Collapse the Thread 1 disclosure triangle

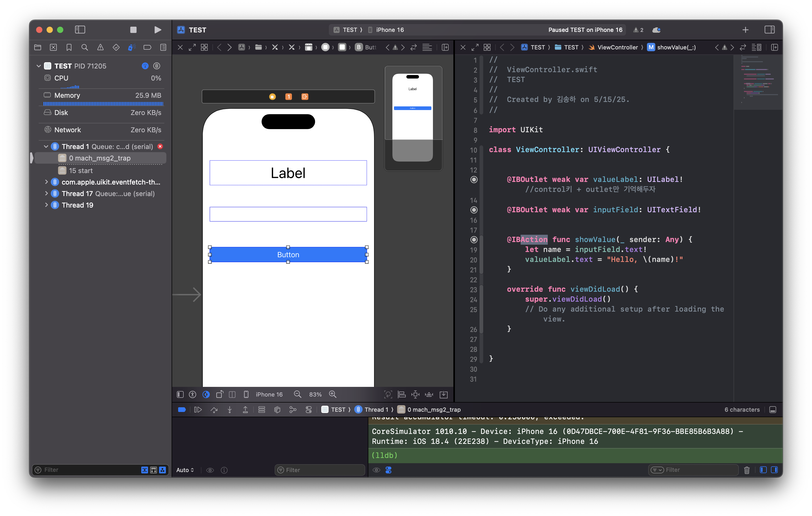[x=46, y=147]
